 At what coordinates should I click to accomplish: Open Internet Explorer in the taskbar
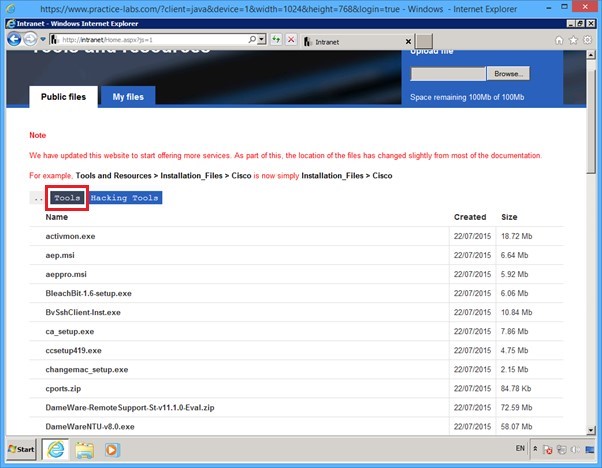tap(56, 449)
